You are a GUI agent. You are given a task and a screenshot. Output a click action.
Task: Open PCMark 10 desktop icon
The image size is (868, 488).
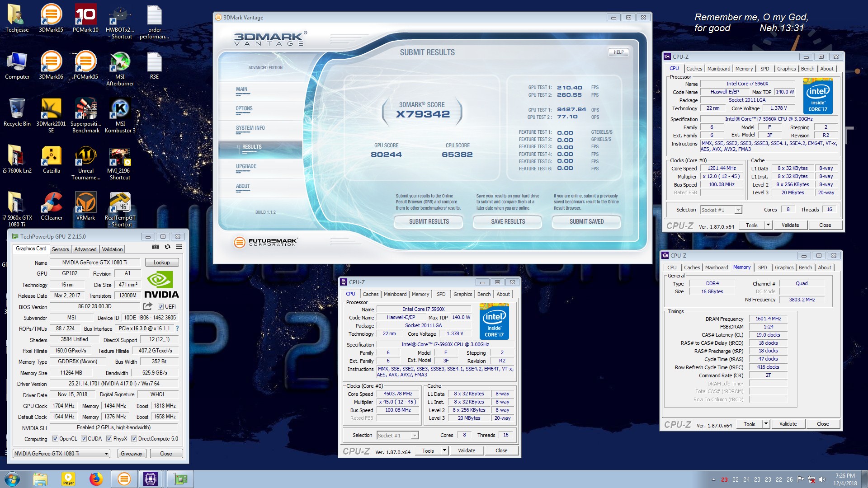point(85,18)
